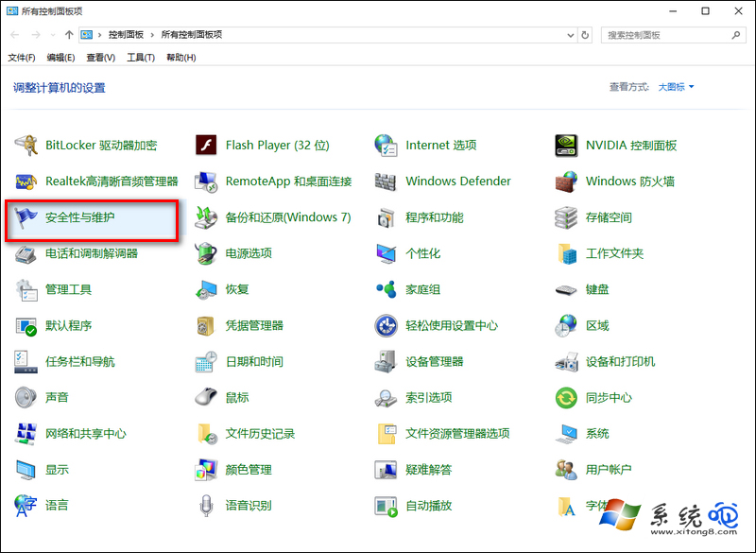Expand the chevron before 控制面板 breadcrumb
Screen dimensions: 756x553
point(100,35)
